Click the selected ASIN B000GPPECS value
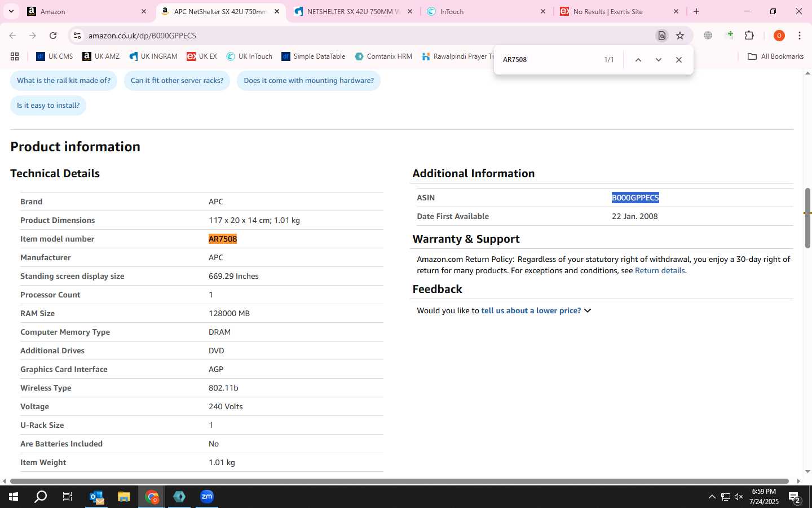 [x=635, y=198]
